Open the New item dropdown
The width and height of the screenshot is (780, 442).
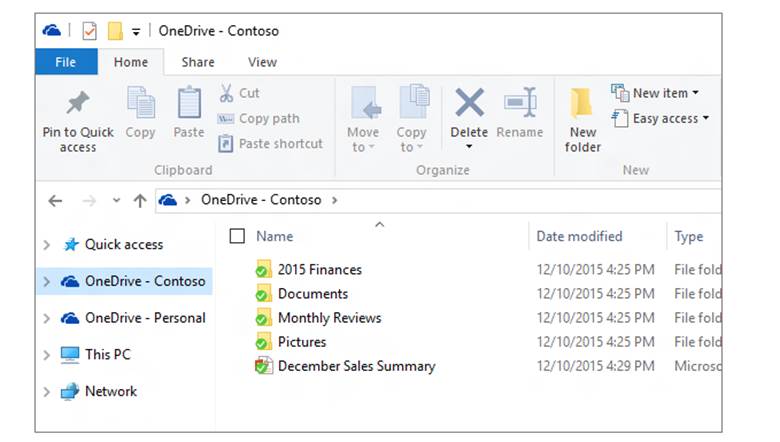655,93
